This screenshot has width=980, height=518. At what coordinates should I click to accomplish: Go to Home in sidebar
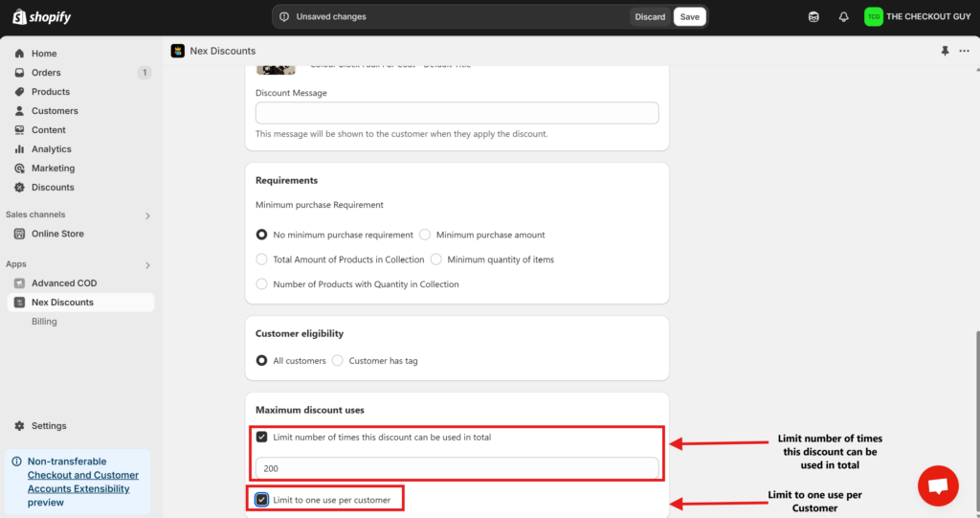point(44,54)
